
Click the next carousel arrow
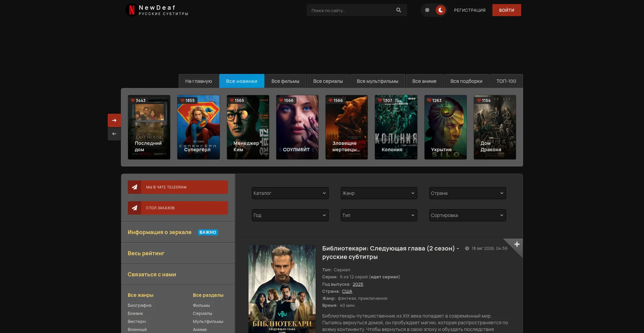[x=114, y=120]
